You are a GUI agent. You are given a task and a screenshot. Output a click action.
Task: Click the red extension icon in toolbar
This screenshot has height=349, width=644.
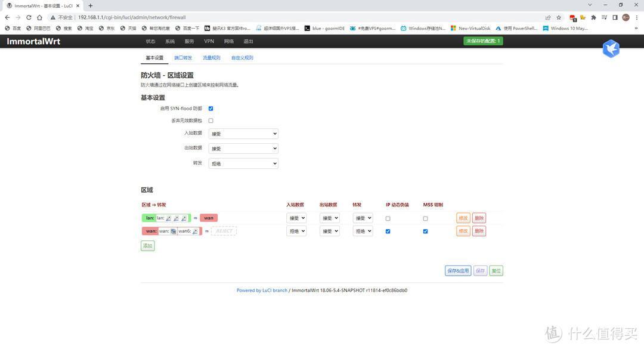click(572, 18)
